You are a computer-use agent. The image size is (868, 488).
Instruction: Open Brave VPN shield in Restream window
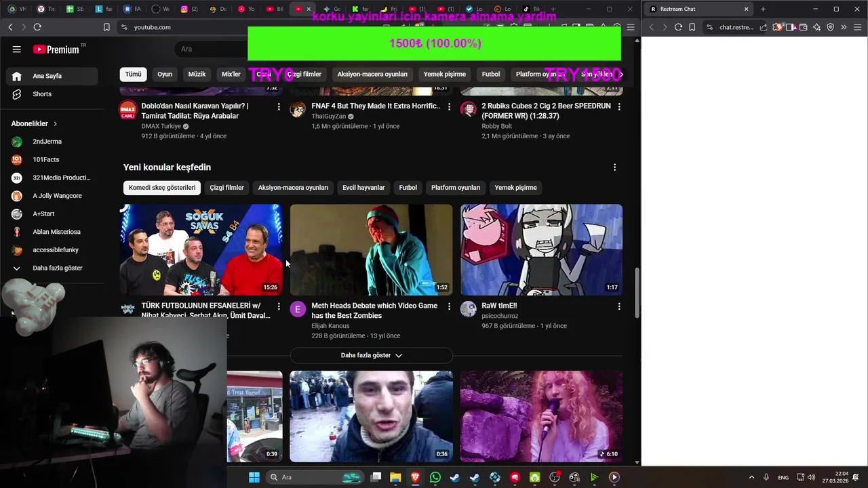pyautogui.click(x=831, y=27)
